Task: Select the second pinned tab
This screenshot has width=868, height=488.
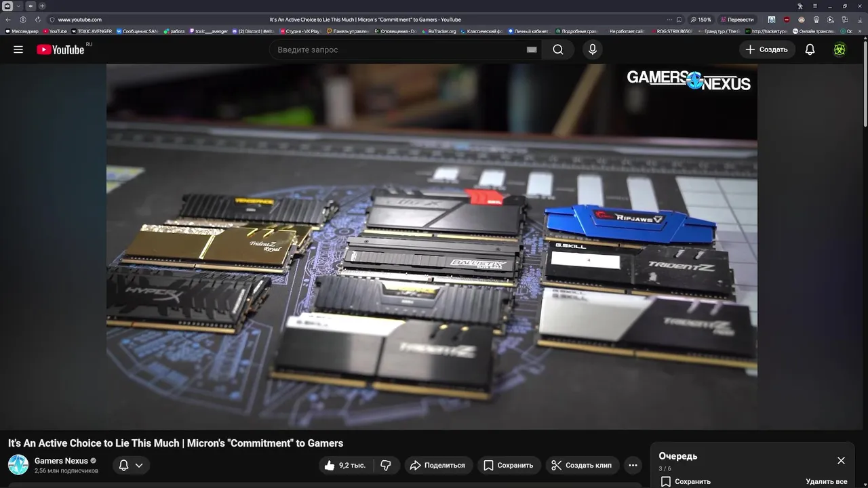Action: coord(31,6)
